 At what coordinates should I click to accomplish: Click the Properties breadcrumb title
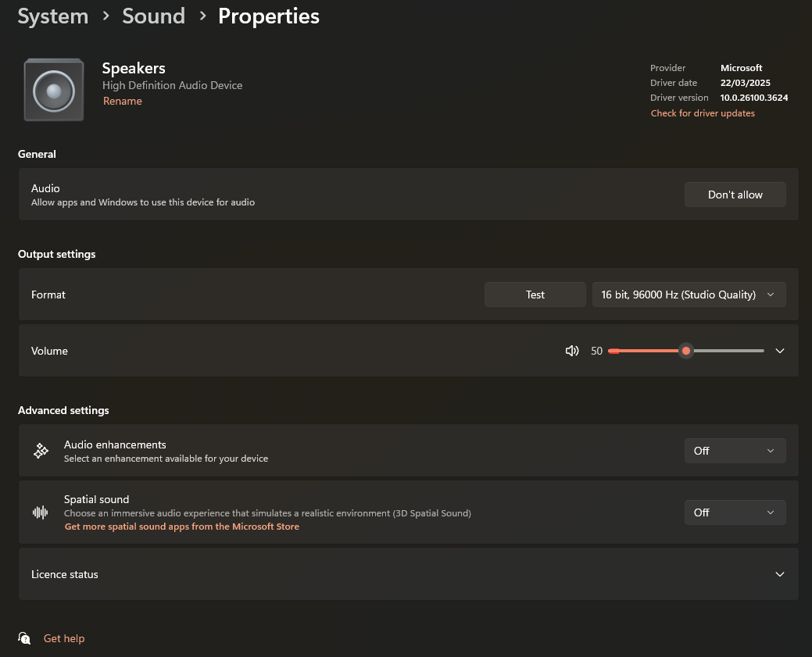tap(269, 16)
